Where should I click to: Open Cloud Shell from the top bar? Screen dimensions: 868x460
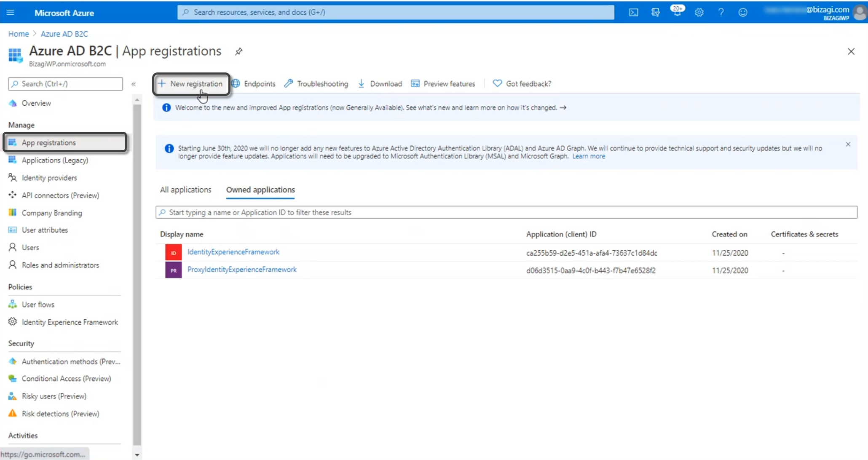click(633, 12)
